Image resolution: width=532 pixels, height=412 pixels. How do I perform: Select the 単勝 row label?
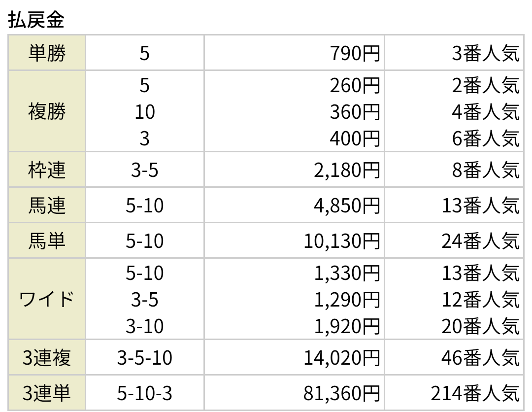pos(47,53)
